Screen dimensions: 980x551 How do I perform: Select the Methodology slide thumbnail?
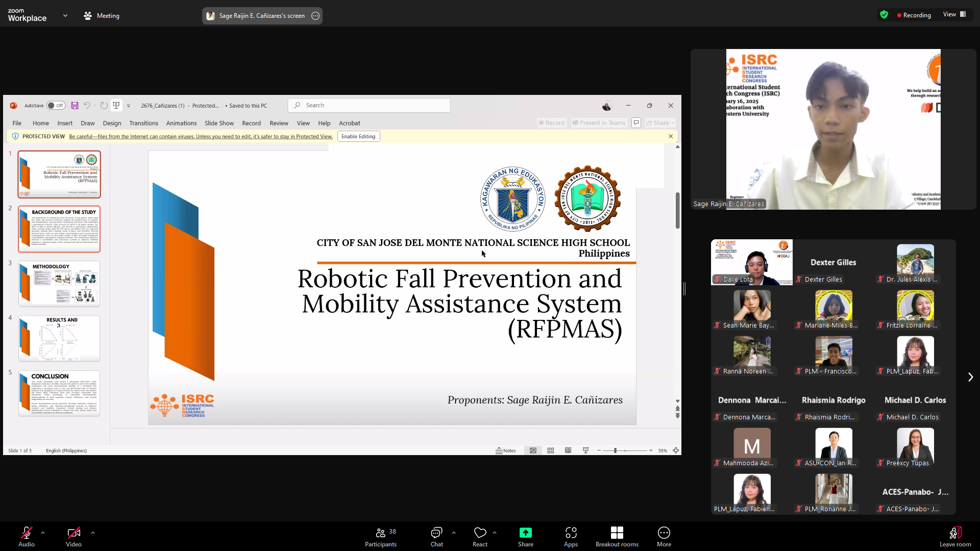[59, 284]
